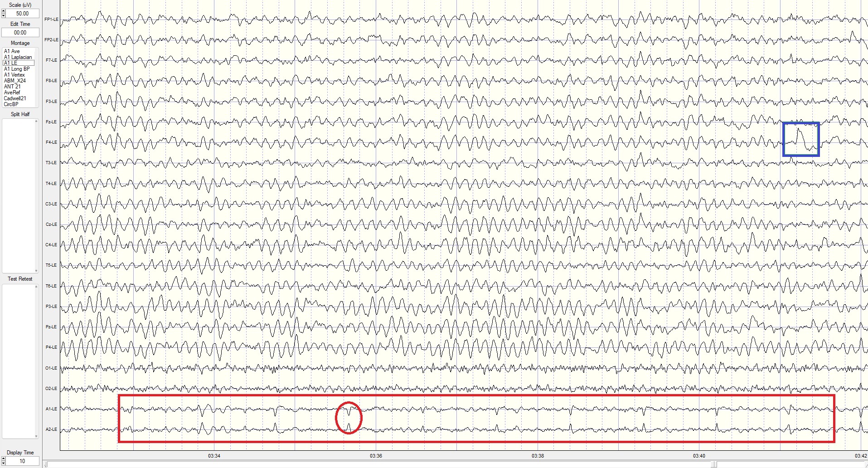This screenshot has height=468, width=868.
Task: Select the A1 Laplacian montage
Action: (18, 57)
